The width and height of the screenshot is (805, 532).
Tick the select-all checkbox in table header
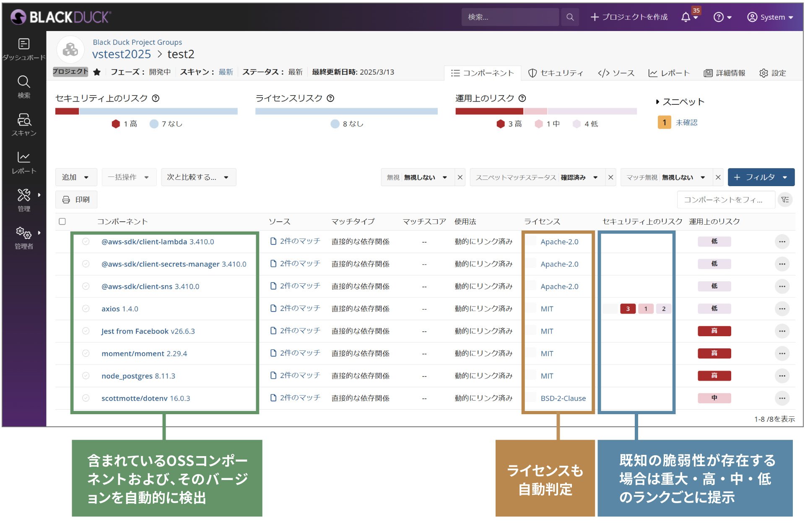(x=62, y=221)
